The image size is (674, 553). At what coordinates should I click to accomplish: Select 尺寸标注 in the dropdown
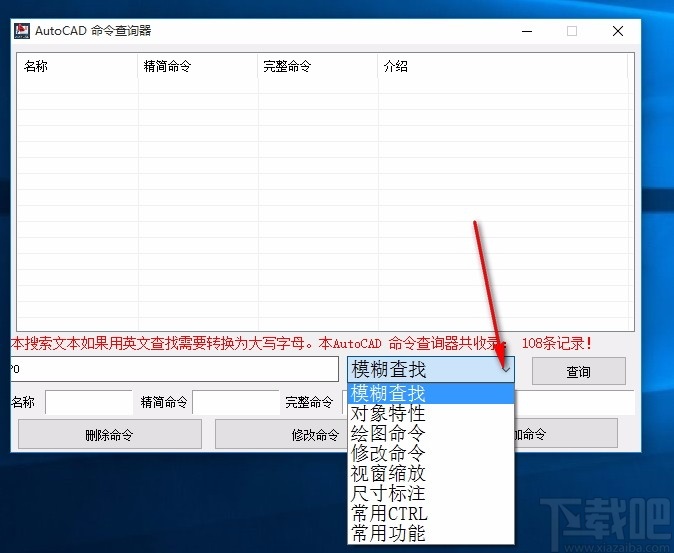pyautogui.click(x=431, y=493)
